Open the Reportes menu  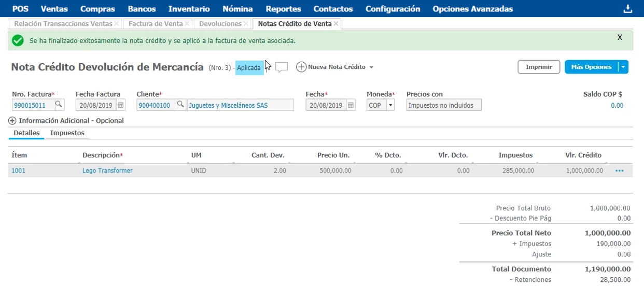[283, 9]
